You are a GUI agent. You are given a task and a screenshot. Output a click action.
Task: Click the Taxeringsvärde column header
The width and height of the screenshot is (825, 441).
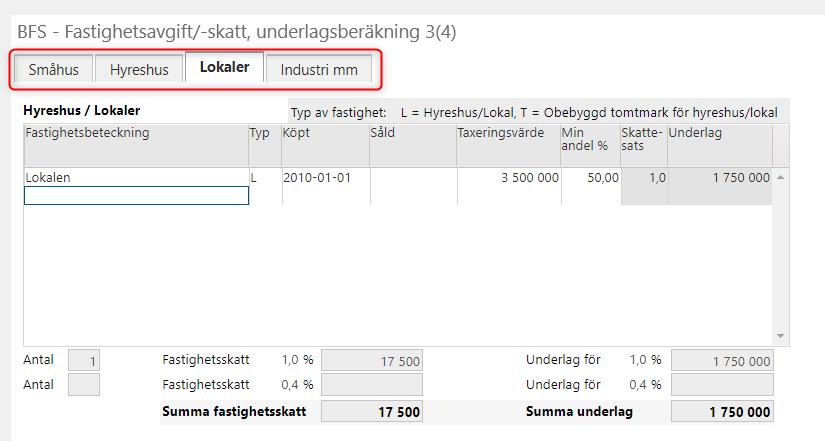point(508,145)
